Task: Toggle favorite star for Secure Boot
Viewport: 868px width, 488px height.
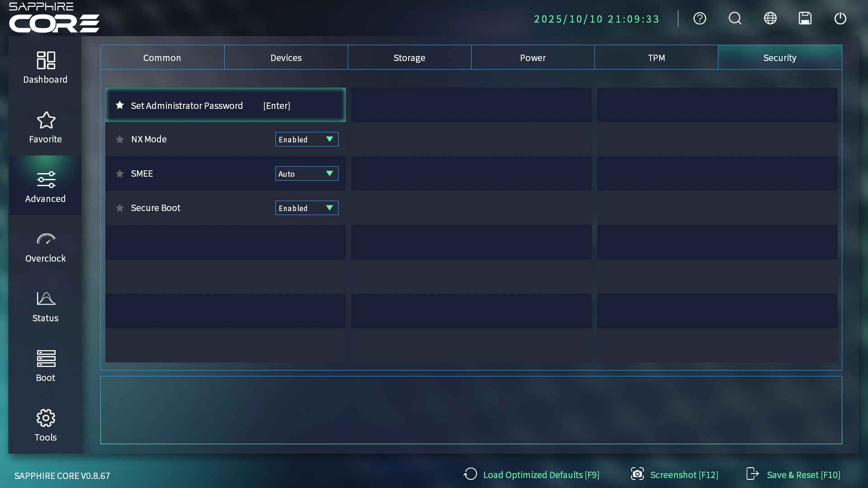Action: point(120,208)
